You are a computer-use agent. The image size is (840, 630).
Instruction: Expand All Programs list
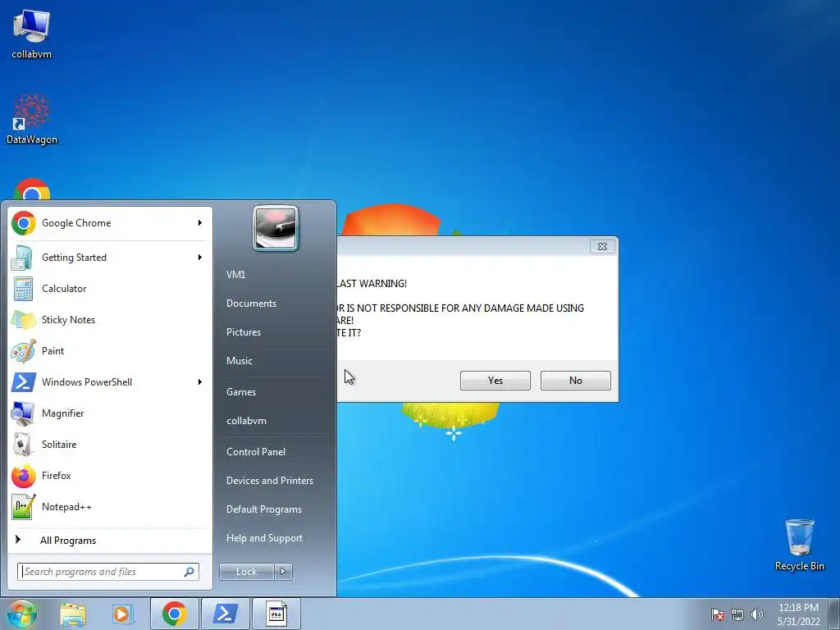click(110, 541)
